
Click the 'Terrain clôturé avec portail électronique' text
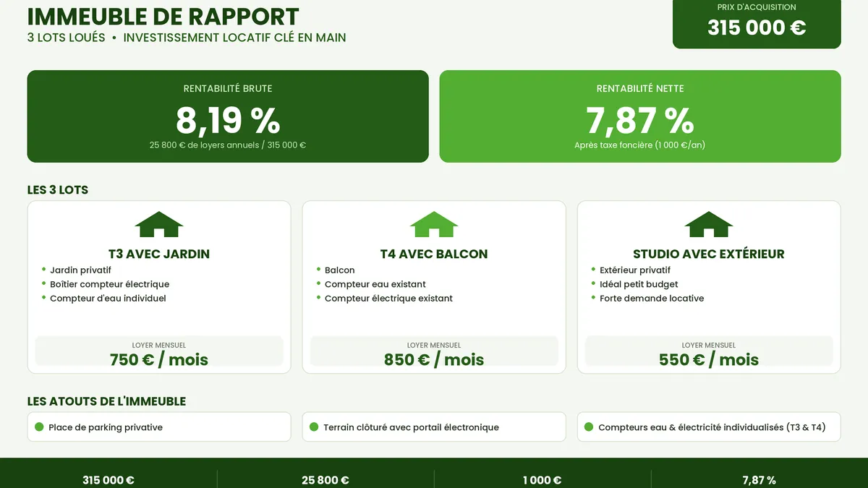coord(411,427)
